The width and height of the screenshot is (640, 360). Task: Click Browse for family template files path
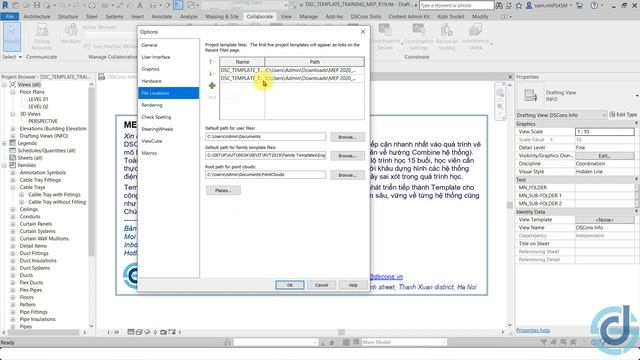[x=347, y=156]
